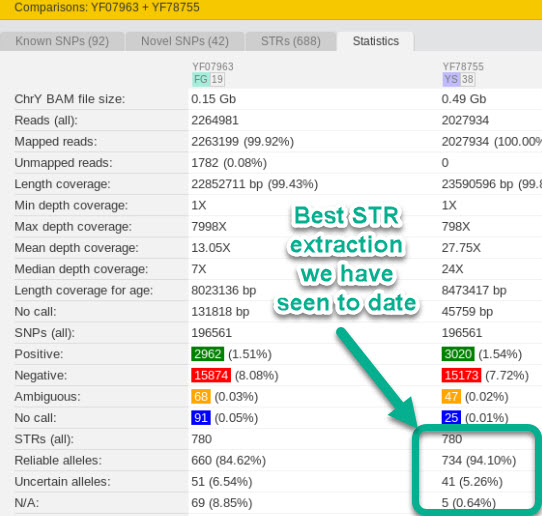Screen dimensions: 542x516
Task: Open the YF07963 sample link
Action: (x=213, y=66)
